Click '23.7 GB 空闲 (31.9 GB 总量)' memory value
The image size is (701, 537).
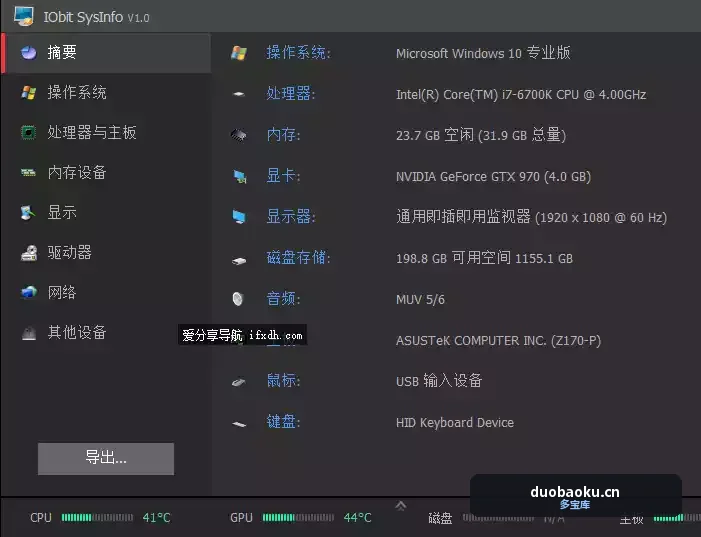(481, 135)
